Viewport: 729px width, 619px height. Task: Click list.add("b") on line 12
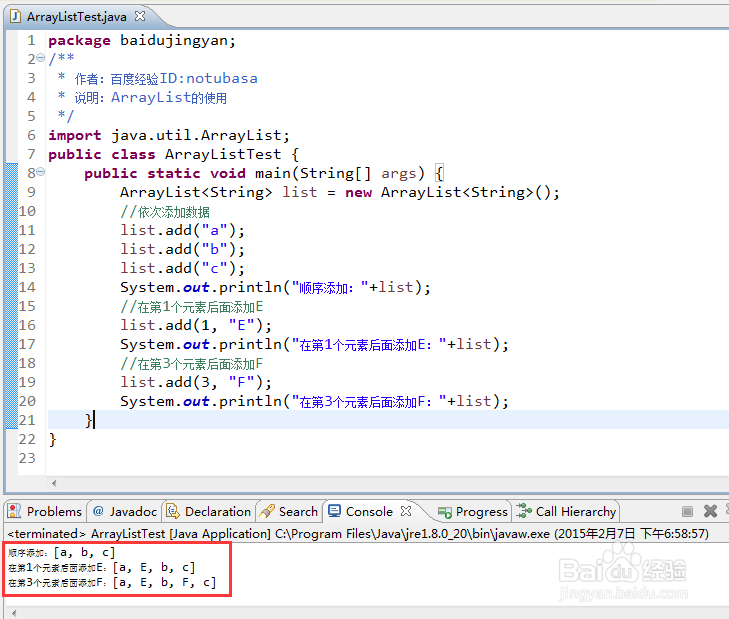[182, 249]
